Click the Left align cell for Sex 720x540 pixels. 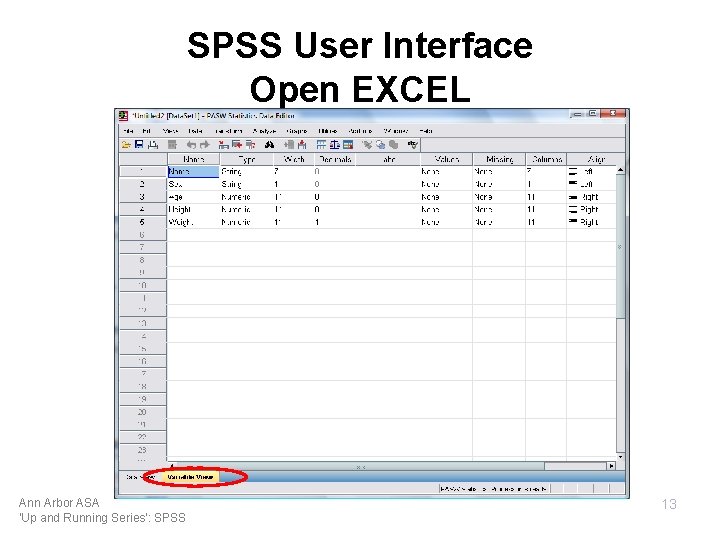coord(591,184)
